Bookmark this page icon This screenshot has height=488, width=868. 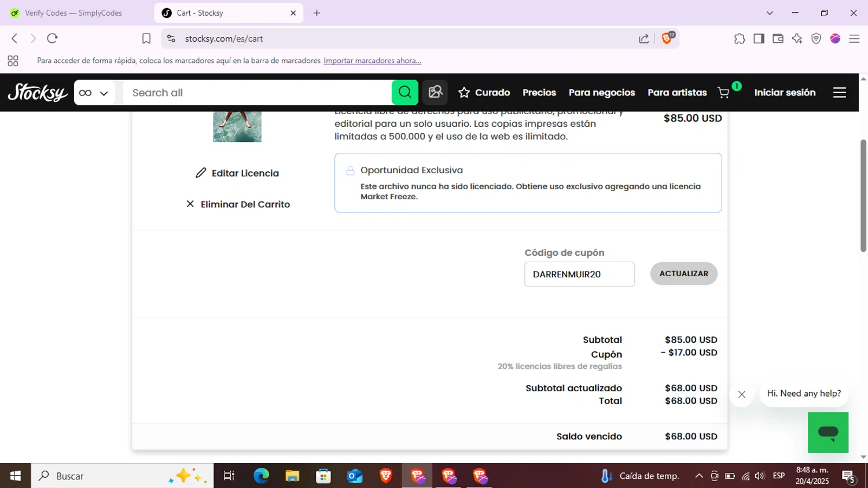point(146,38)
